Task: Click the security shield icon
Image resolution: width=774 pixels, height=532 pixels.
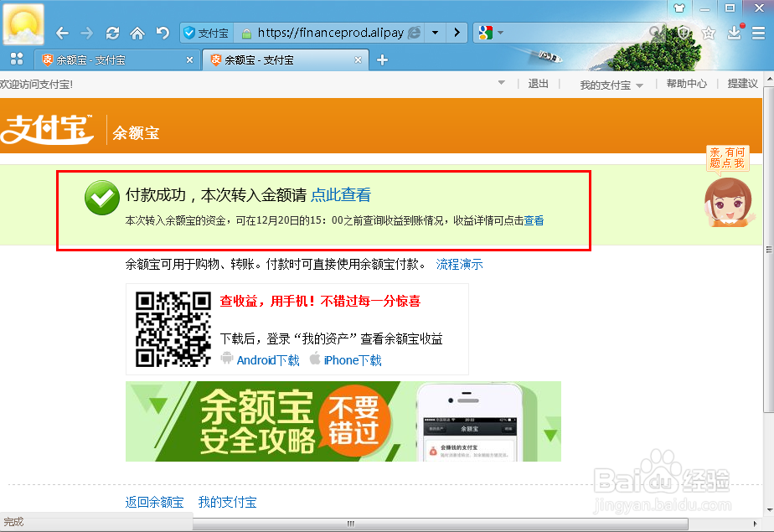Action: point(683,34)
